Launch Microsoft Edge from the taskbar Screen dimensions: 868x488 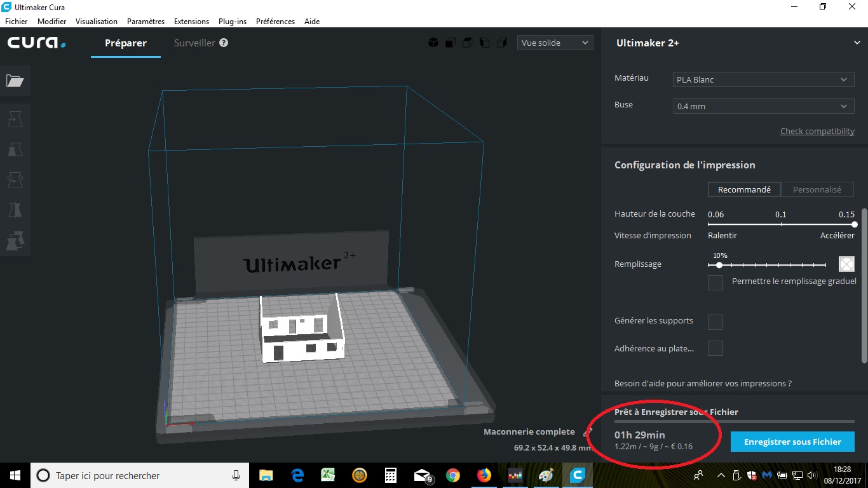point(297,475)
